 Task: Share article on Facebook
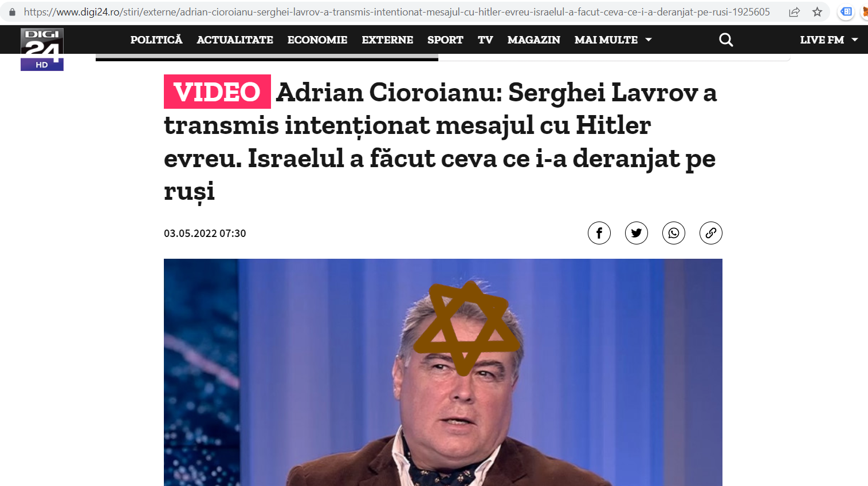pyautogui.click(x=599, y=233)
